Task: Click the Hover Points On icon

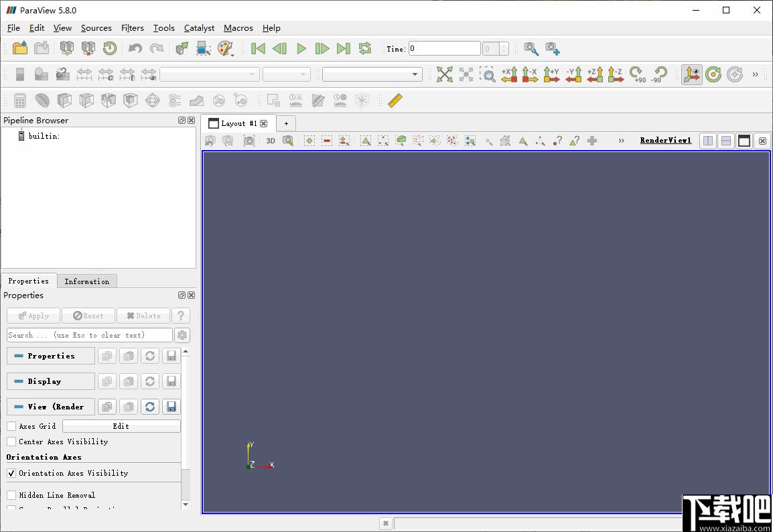Action: [557, 141]
